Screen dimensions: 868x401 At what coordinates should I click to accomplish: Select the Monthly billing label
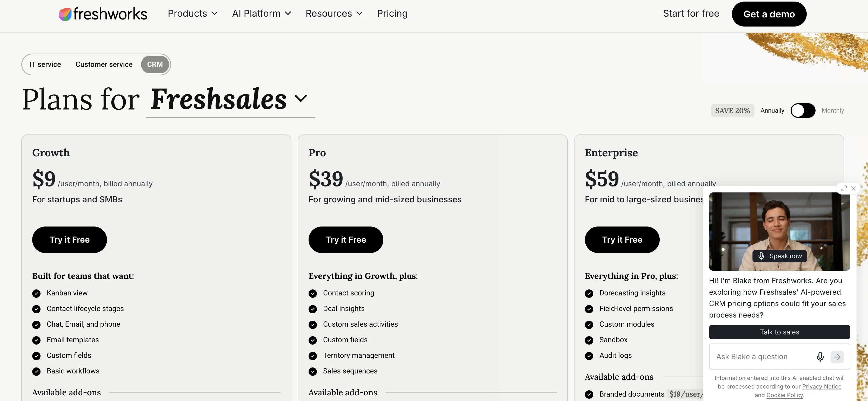pos(833,111)
